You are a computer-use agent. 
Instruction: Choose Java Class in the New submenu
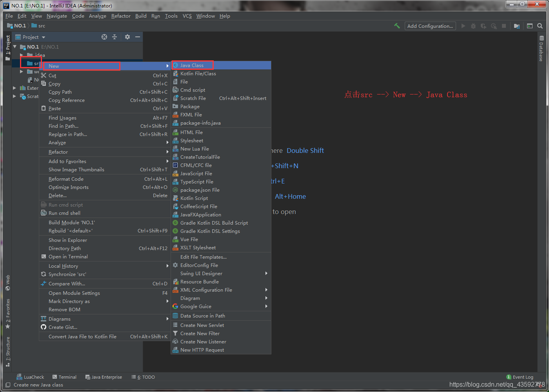pos(221,65)
